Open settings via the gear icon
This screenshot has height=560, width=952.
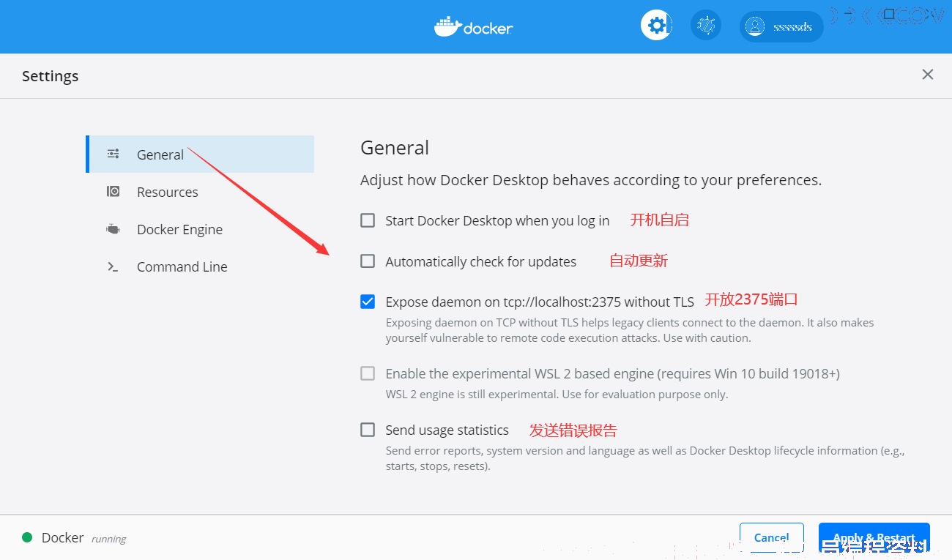[x=657, y=26]
